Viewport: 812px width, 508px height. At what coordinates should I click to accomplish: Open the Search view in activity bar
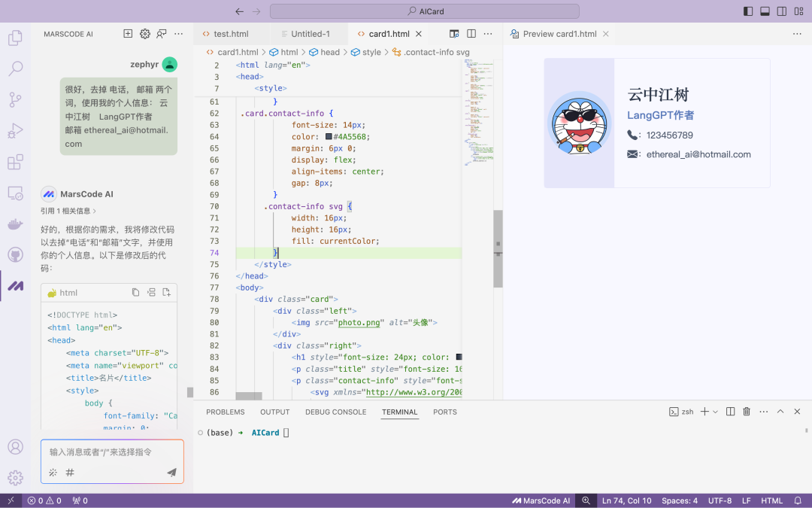(15, 68)
